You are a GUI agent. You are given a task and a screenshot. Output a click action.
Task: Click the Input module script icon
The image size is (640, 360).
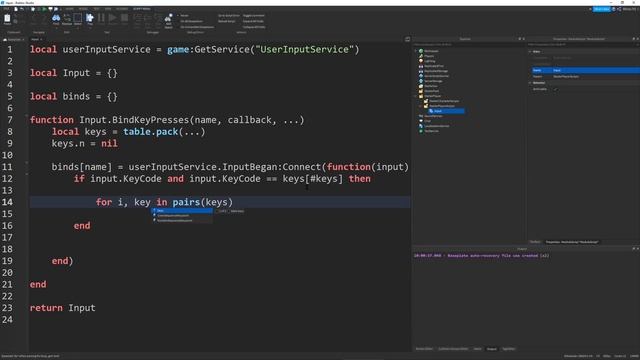(431, 111)
